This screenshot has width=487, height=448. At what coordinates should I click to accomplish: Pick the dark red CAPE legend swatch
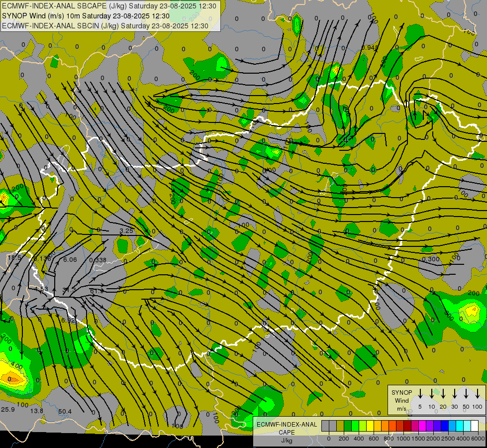[408, 426]
